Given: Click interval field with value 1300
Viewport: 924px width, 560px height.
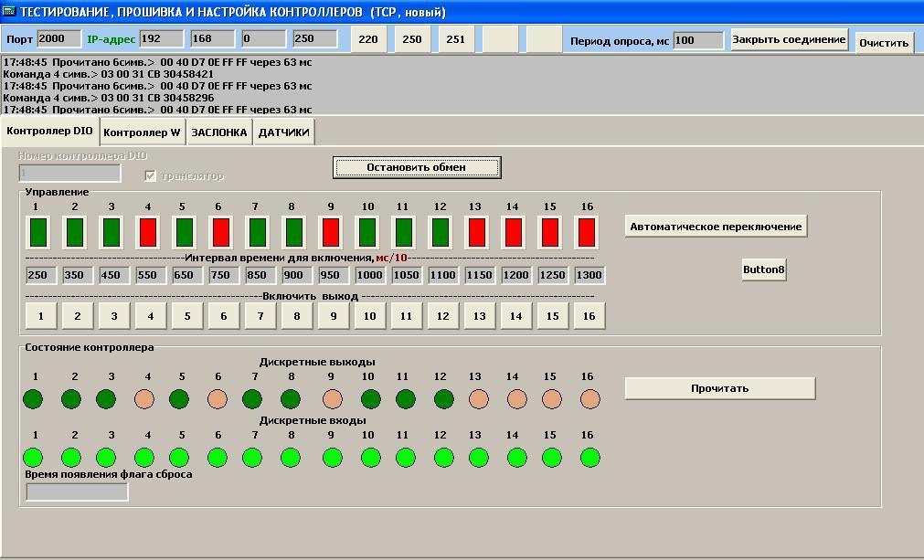Looking at the screenshot, I should point(589,275).
